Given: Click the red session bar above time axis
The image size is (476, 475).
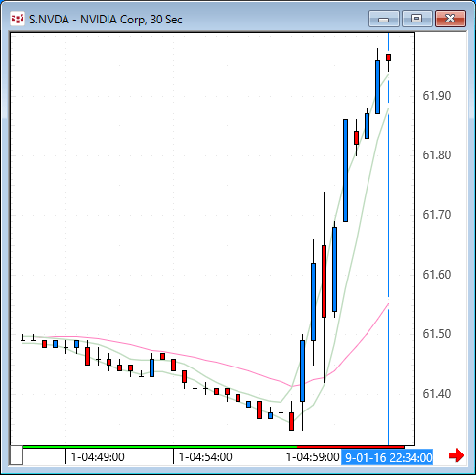Looking at the screenshot, I should click(x=351, y=447).
